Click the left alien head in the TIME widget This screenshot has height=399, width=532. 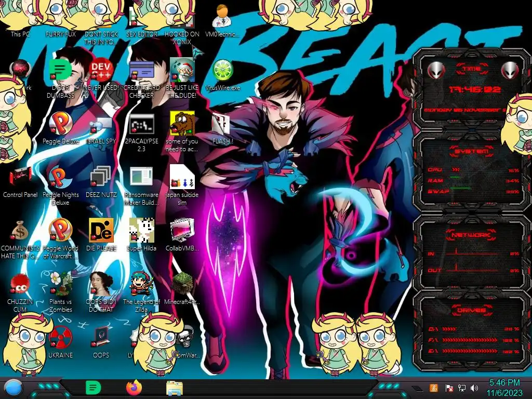tap(436, 71)
